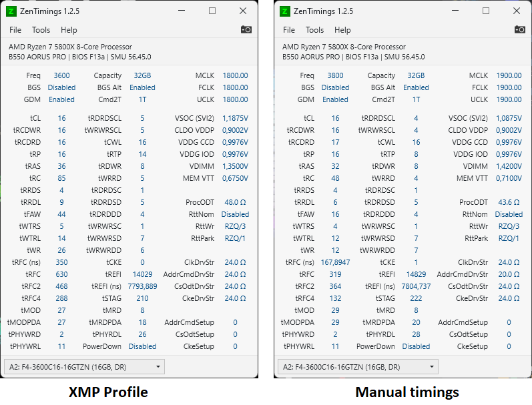Open the File menu in the Manual timings window
Image resolution: width=532 pixels, height=405 pixels.
pos(289,30)
